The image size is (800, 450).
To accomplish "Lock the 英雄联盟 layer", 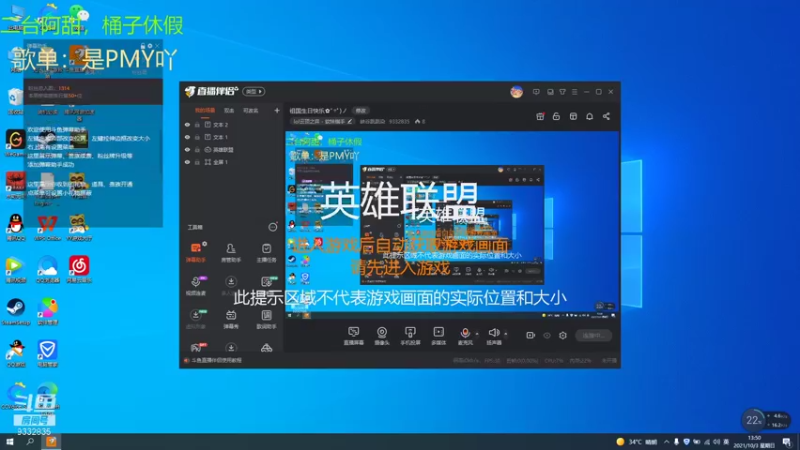I will (197, 150).
